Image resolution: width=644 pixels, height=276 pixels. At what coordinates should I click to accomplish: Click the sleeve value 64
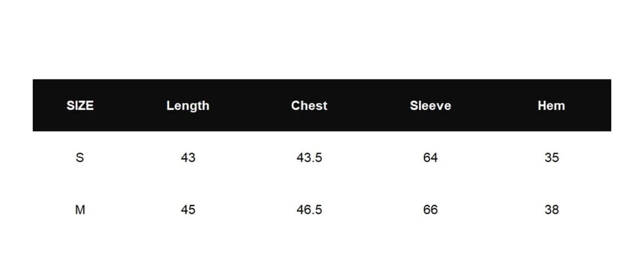pos(430,157)
